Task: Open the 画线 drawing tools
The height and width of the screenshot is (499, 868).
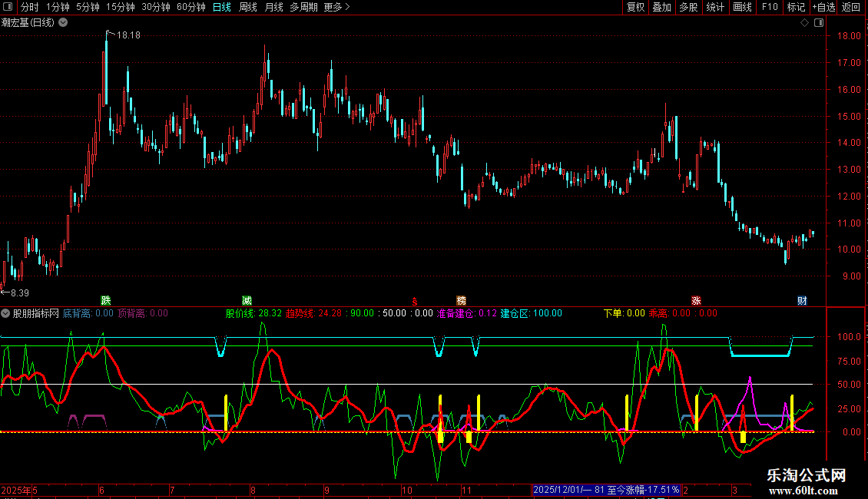Action: [742, 7]
